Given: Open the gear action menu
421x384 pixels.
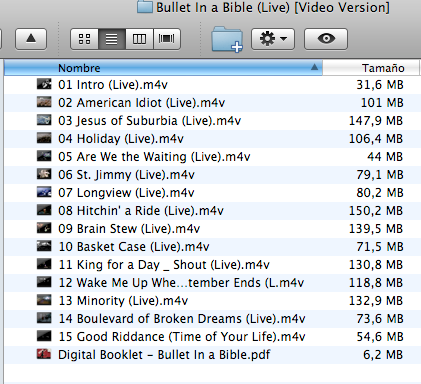Looking at the screenshot, I should point(273,39).
